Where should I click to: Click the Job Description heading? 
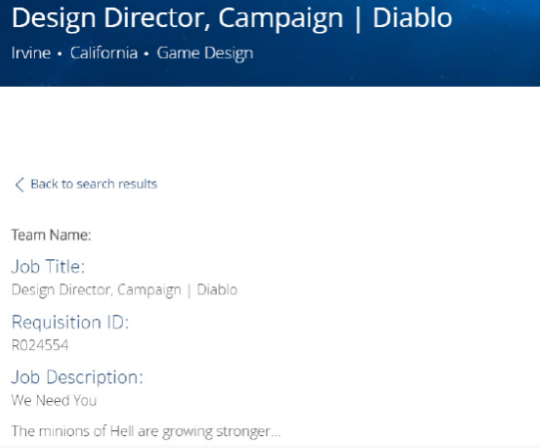77,377
